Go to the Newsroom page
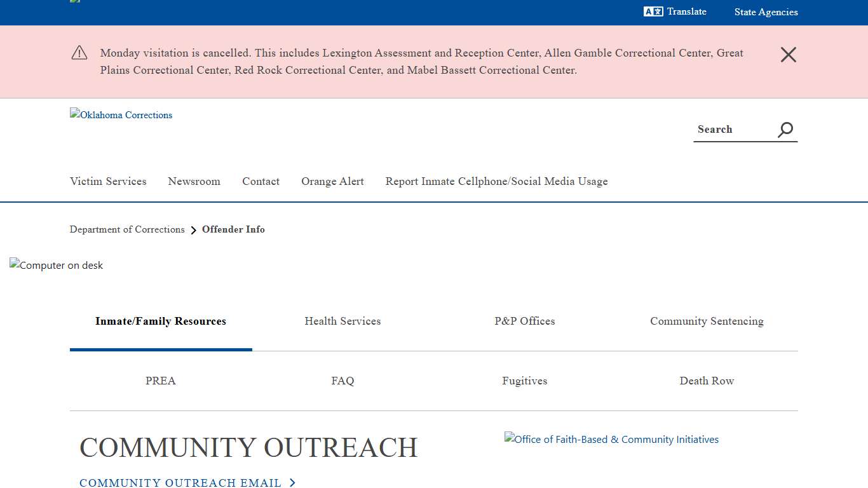The image size is (868, 488). [194, 182]
